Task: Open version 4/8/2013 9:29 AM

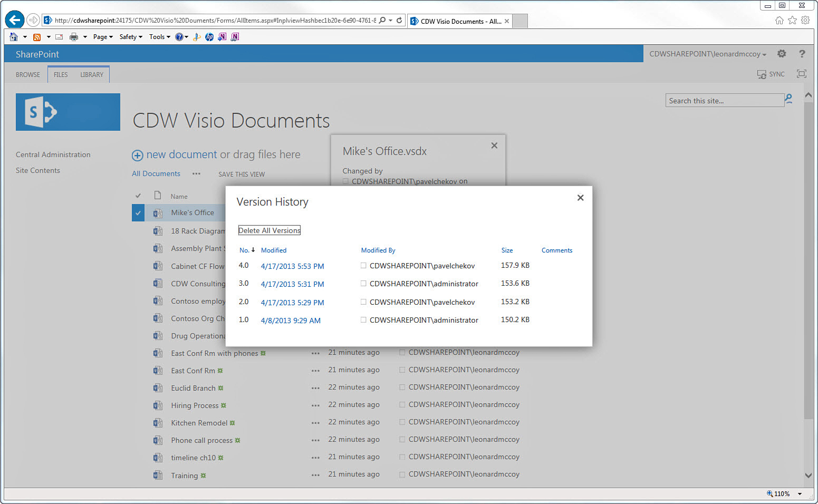Action: pyautogui.click(x=291, y=321)
